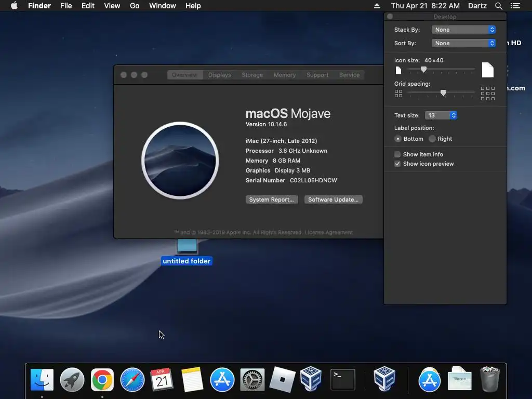Enable Show item info checkbox
Image resolution: width=532 pixels, height=399 pixels.
397,154
